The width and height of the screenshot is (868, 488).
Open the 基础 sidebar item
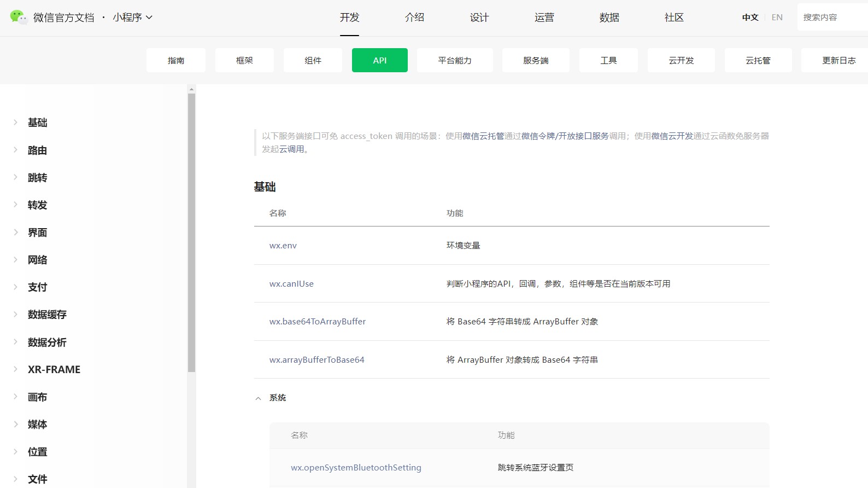(x=38, y=123)
